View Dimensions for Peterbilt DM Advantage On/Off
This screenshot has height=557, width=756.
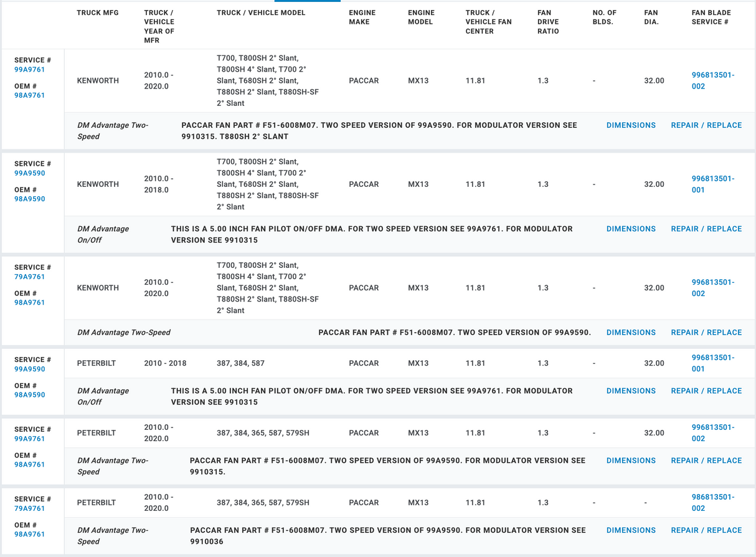[x=631, y=391]
